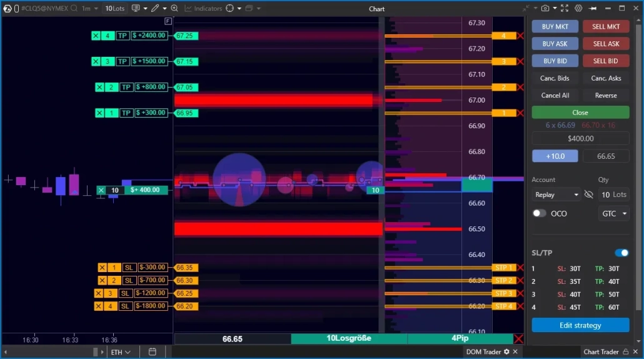Switch to DOM Trader tab
This screenshot has width=644, height=359.
483,351
